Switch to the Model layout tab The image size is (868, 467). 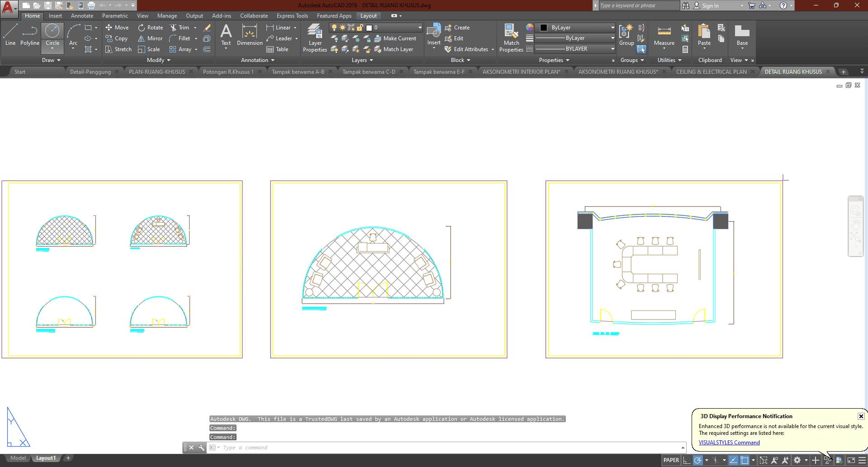point(18,458)
